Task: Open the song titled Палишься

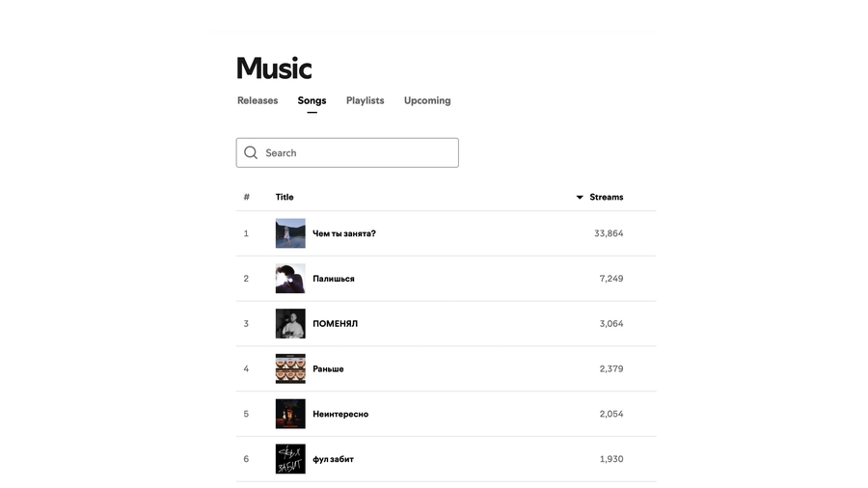Action: [x=334, y=279]
